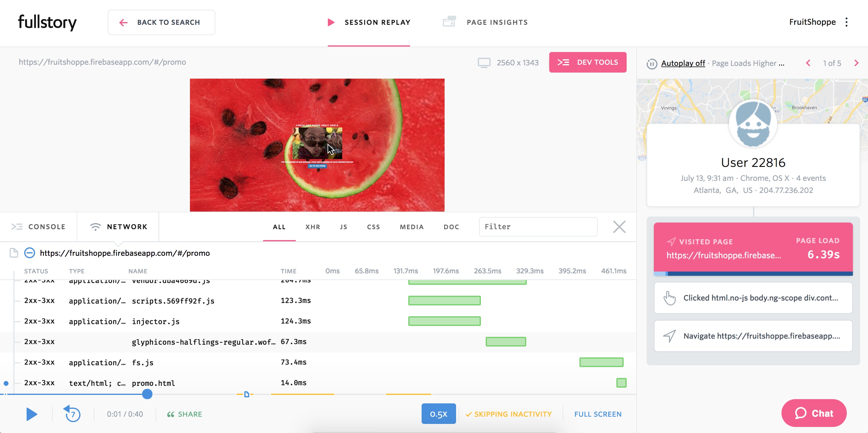The width and height of the screenshot is (868, 433).
Task: Click Back to Search
Action: [162, 22]
